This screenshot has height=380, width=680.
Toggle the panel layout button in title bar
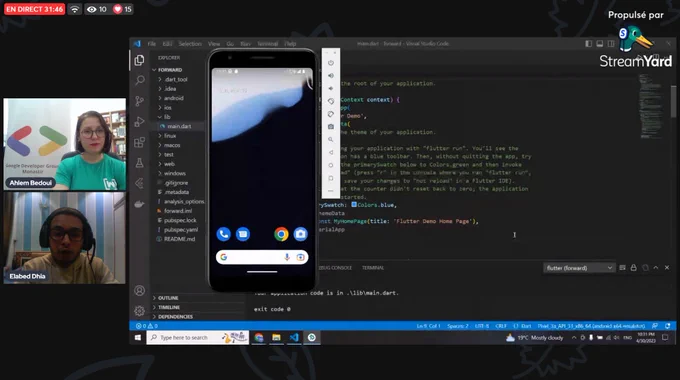point(600,44)
